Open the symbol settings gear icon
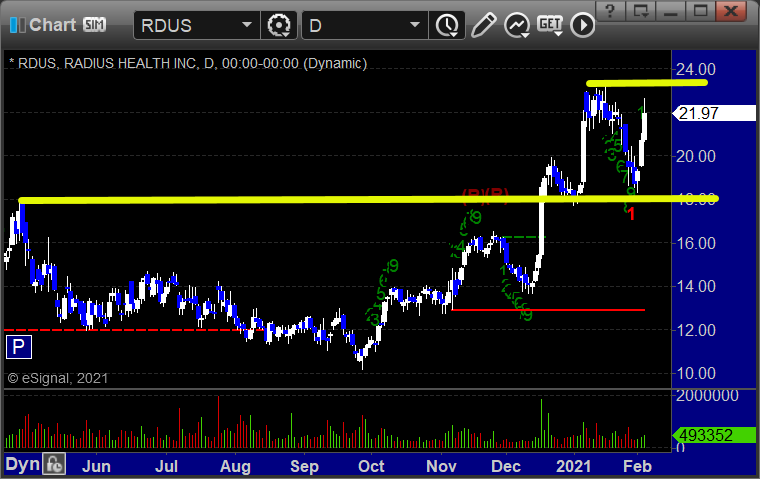The width and height of the screenshot is (760, 479). point(279,25)
